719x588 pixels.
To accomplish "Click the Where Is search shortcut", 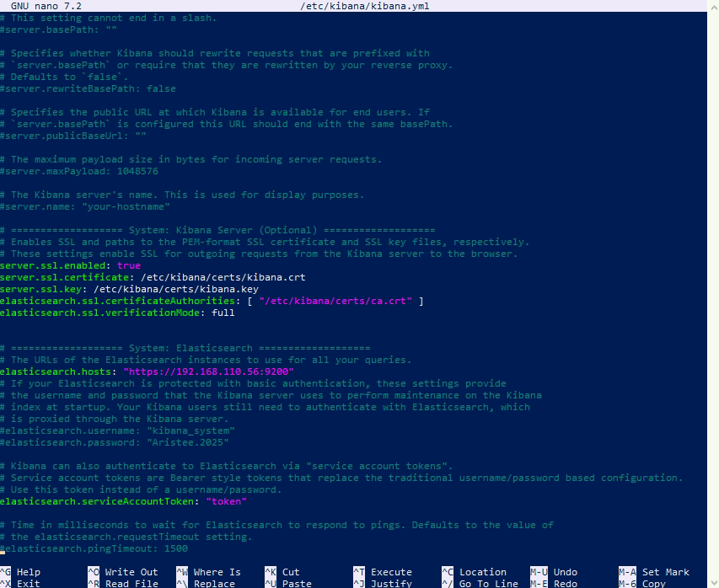I will click(217, 572).
